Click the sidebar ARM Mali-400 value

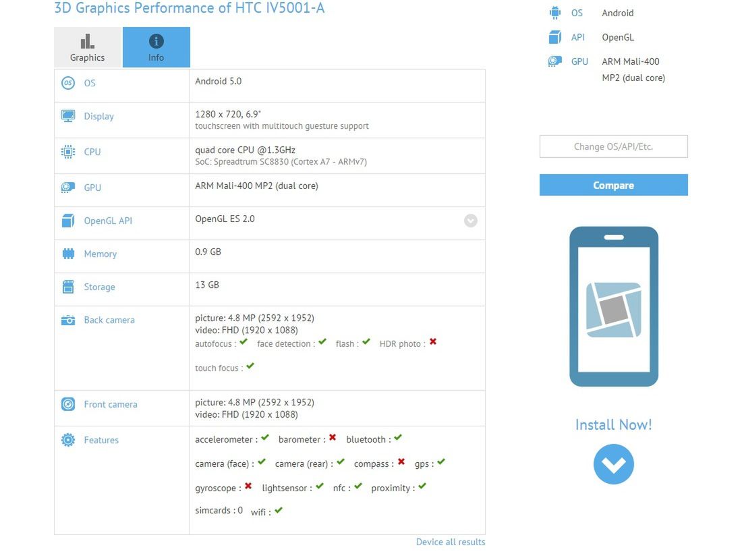633,69
